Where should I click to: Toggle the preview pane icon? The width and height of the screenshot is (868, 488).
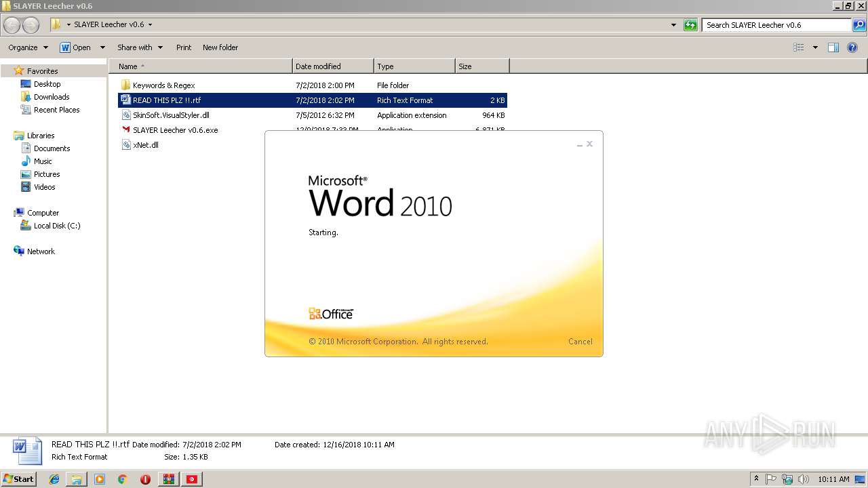click(833, 47)
